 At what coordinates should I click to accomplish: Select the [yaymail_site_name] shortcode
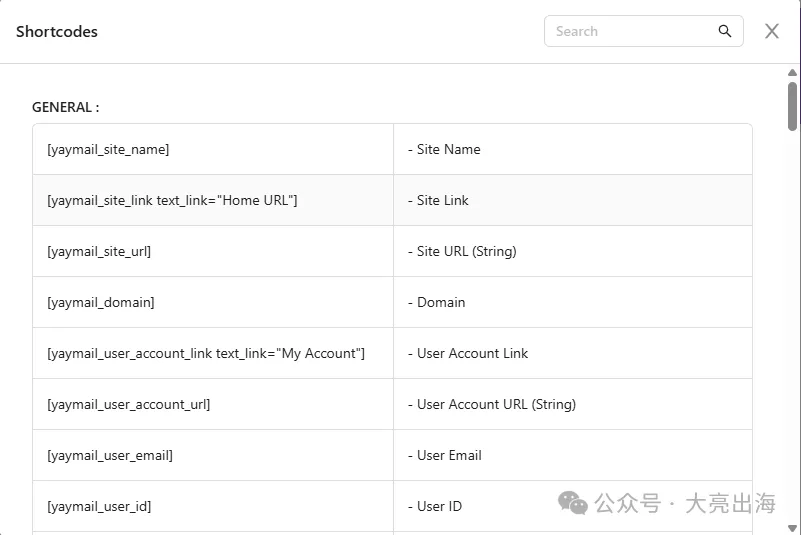coord(108,150)
